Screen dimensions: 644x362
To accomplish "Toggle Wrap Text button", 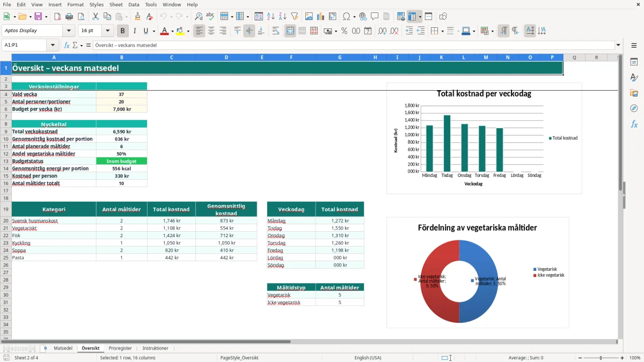I will [x=276, y=31].
